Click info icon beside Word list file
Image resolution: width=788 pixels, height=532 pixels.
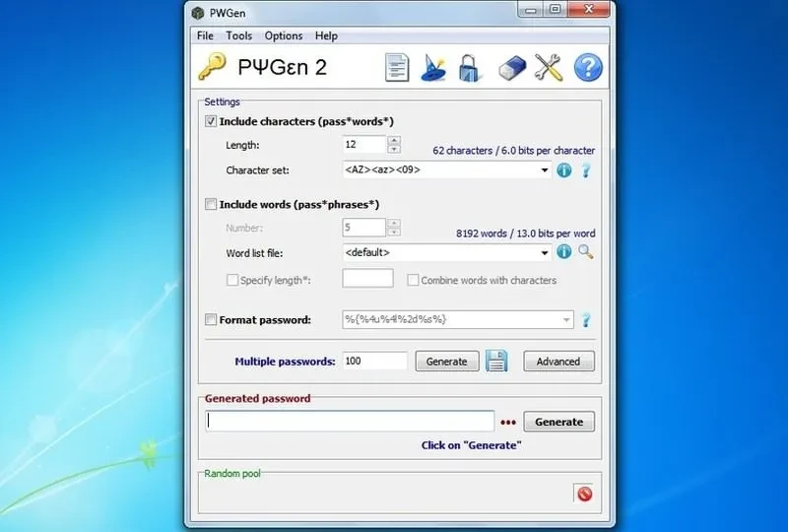563,251
